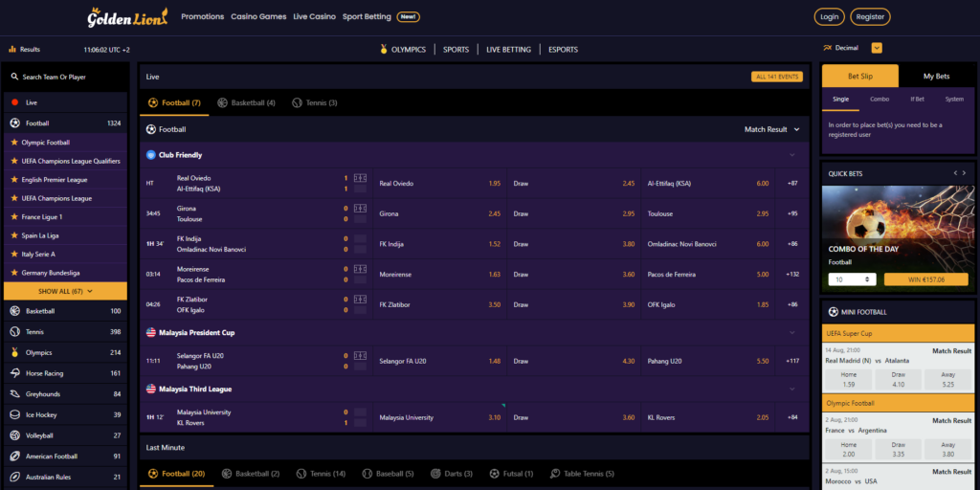
Task: Open Table Tennis (5) tab
Action: [582, 474]
